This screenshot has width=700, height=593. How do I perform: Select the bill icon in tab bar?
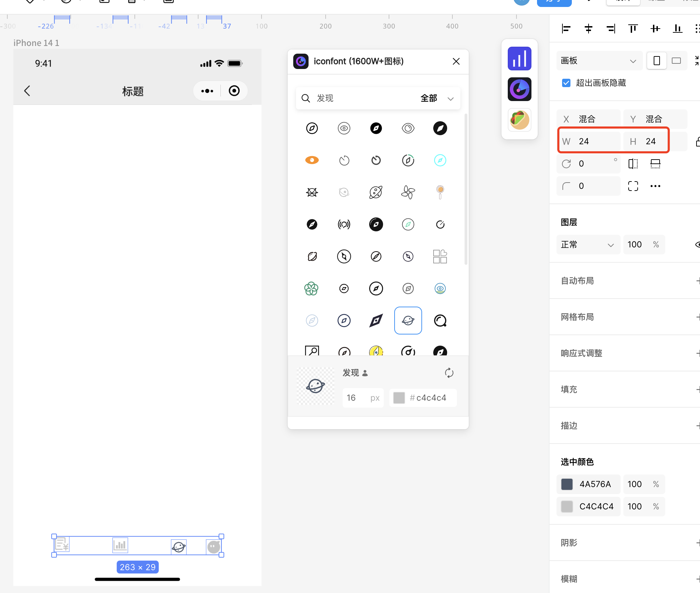point(62,544)
